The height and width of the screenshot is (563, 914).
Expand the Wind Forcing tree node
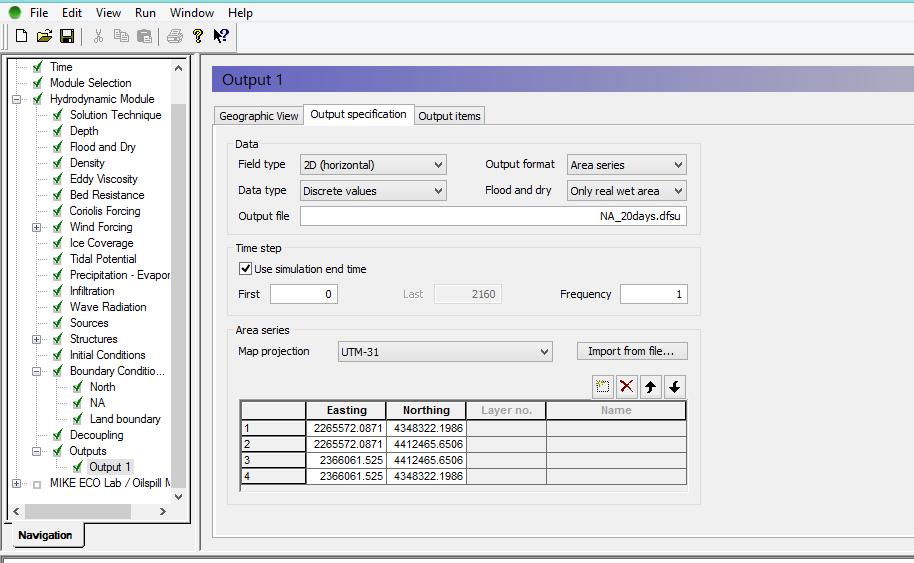pyautogui.click(x=36, y=227)
